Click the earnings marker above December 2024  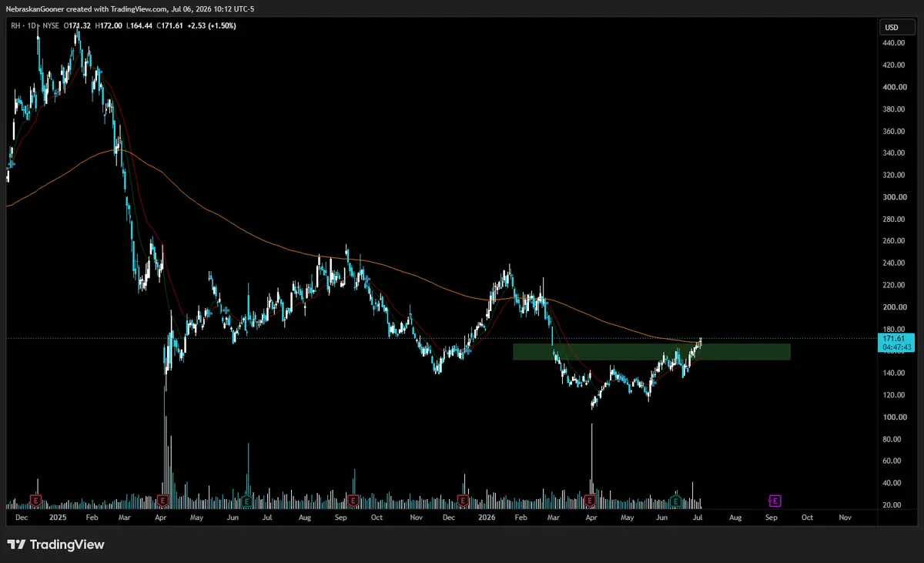click(35, 501)
